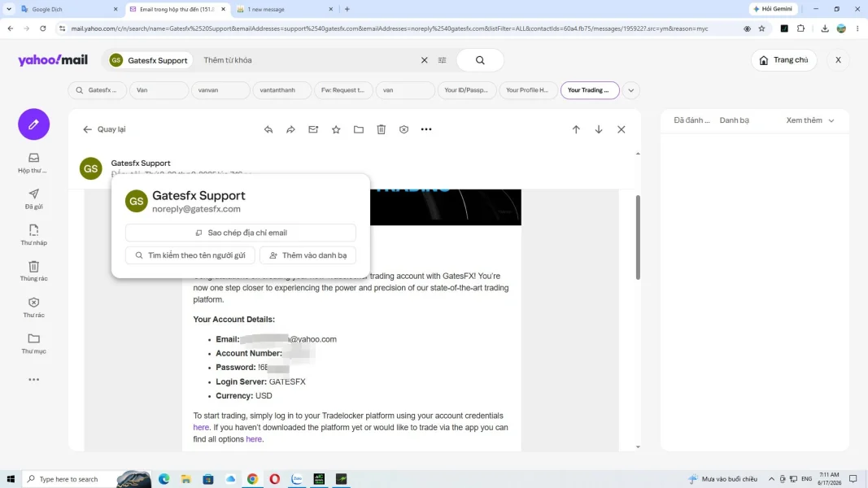This screenshot has height=488, width=868.
Task: Reply to the Gatesfx Support email
Action: (x=268, y=129)
